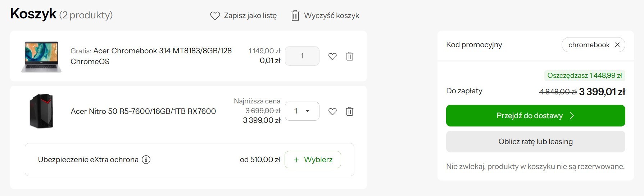
Task: Add Acer Chromebook 314 to favorites
Action: click(x=332, y=56)
